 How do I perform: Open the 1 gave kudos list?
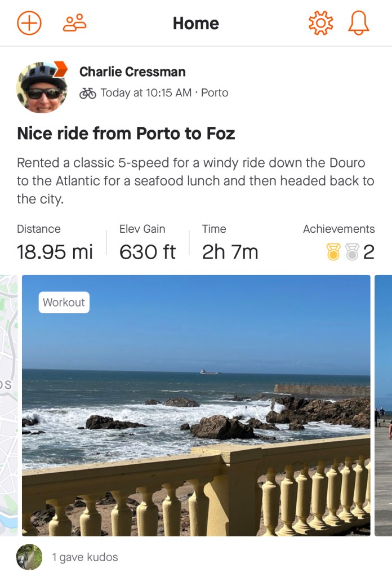tap(85, 557)
